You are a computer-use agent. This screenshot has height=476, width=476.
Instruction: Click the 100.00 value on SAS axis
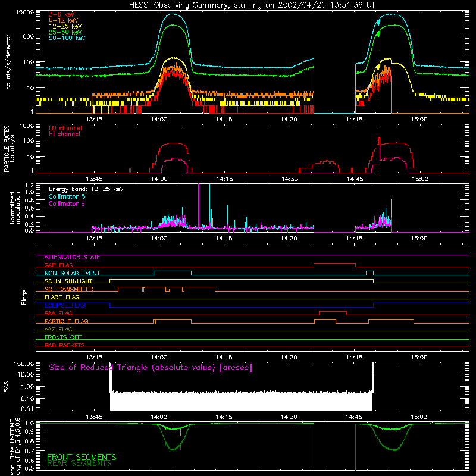(24, 364)
